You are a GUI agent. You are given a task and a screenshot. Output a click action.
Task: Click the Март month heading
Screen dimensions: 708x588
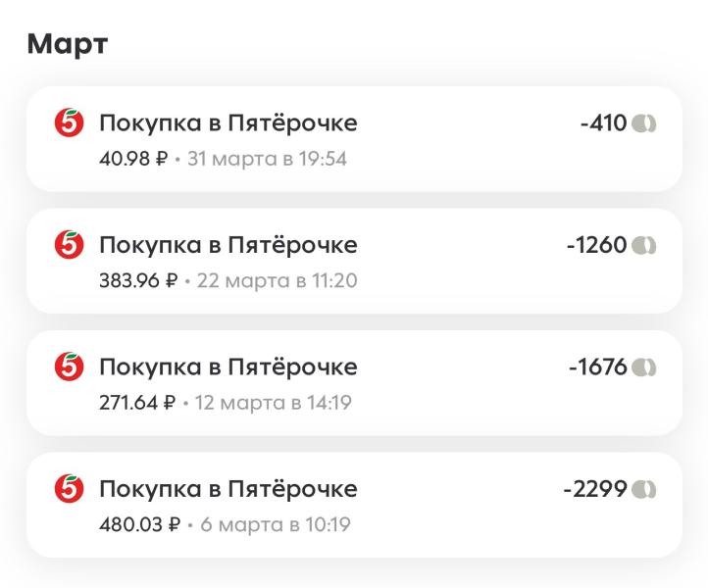(x=68, y=44)
